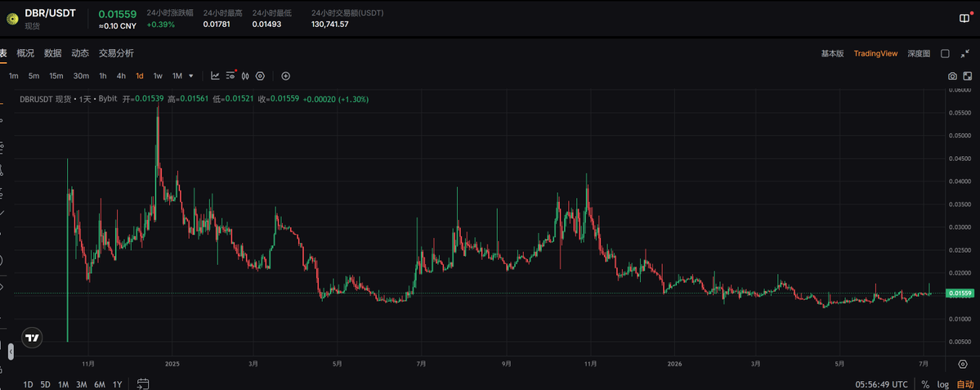The image size is (980, 390).
Task: Set date range to 6M
Action: click(100, 384)
